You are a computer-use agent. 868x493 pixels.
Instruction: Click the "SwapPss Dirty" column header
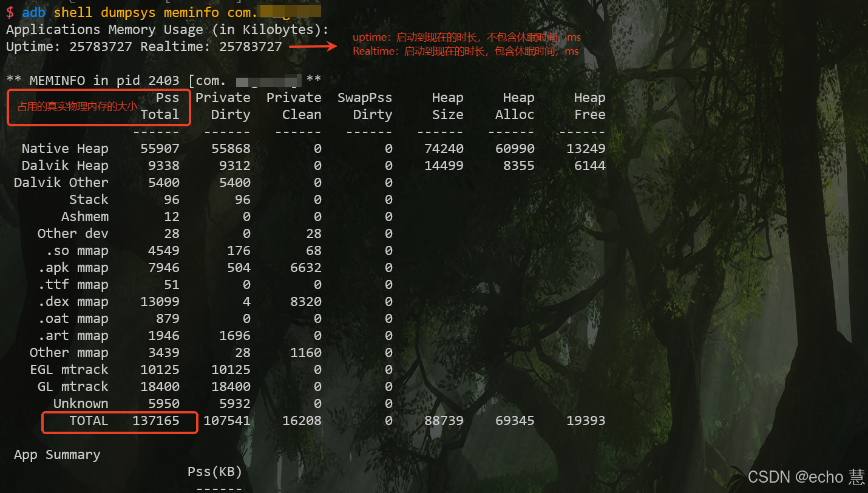(365, 106)
